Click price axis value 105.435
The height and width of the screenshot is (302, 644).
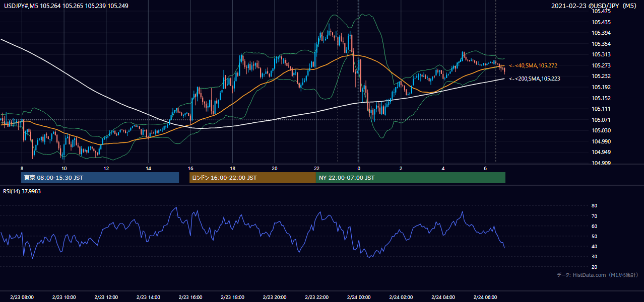601,22
